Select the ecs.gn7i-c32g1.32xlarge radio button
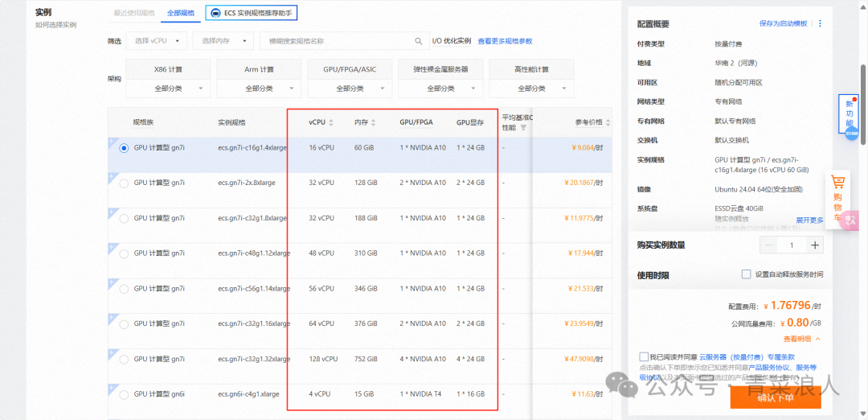Image resolution: width=868 pixels, height=420 pixels. 124,360
